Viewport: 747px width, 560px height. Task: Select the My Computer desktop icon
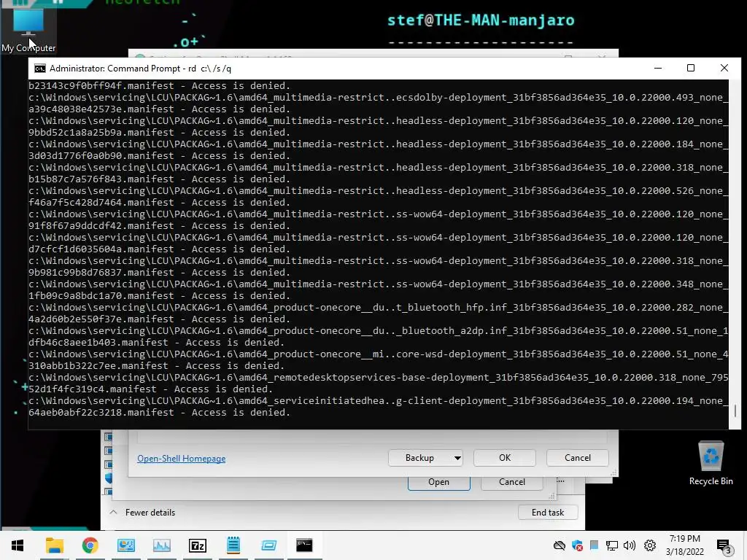click(x=28, y=31)
